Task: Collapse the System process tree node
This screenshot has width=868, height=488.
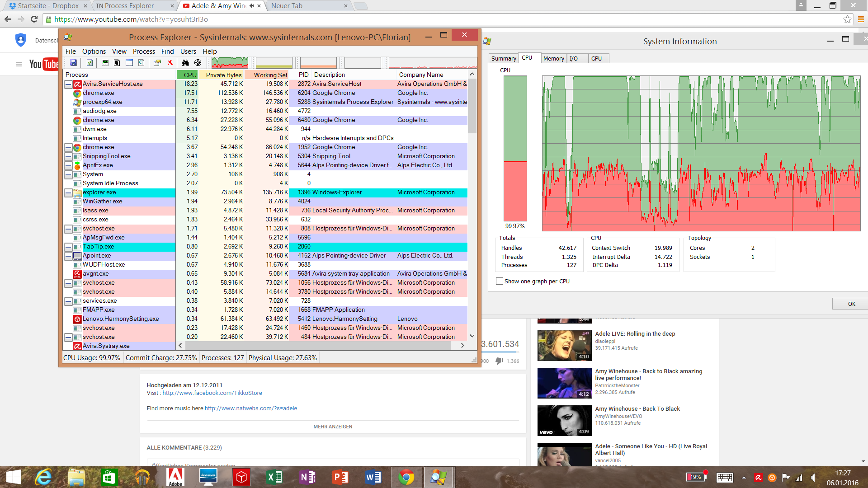Action: click(x=68, y=174)
